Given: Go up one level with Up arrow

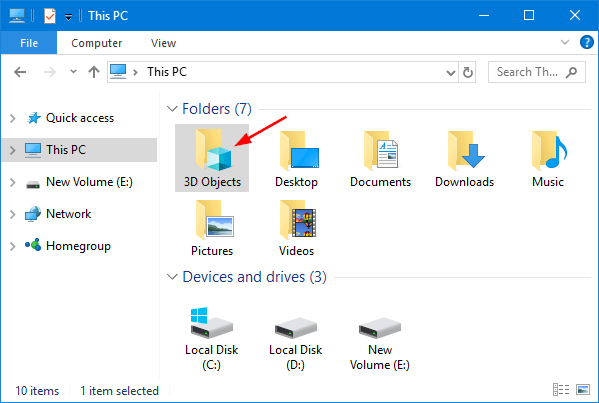Looking at the screenshot, I should pos(94,72).
